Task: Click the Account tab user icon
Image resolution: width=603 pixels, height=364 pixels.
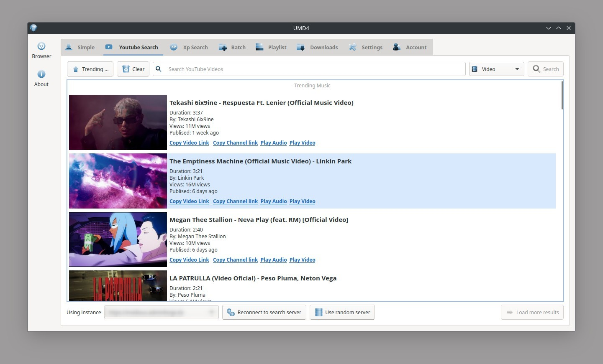Action: [397, 47]
